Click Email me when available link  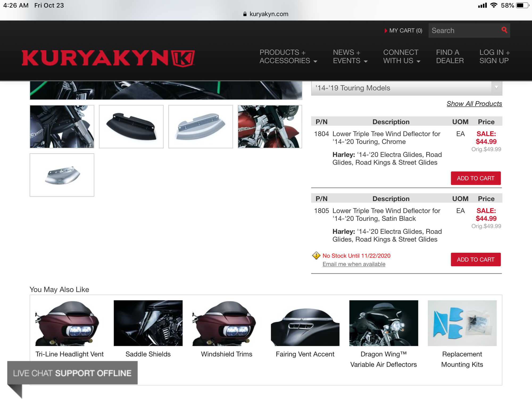tap(354, 264)
